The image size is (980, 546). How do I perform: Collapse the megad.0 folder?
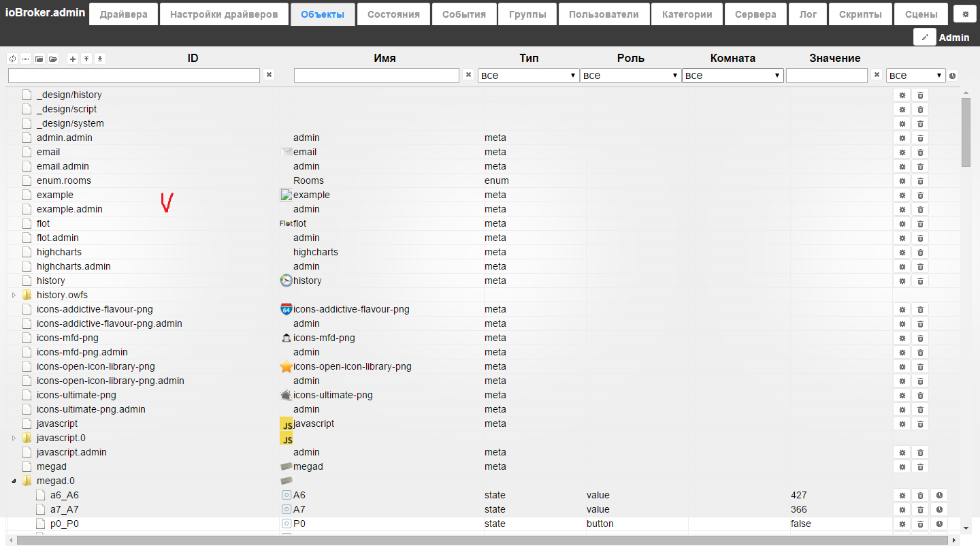[x=14, y=481]
